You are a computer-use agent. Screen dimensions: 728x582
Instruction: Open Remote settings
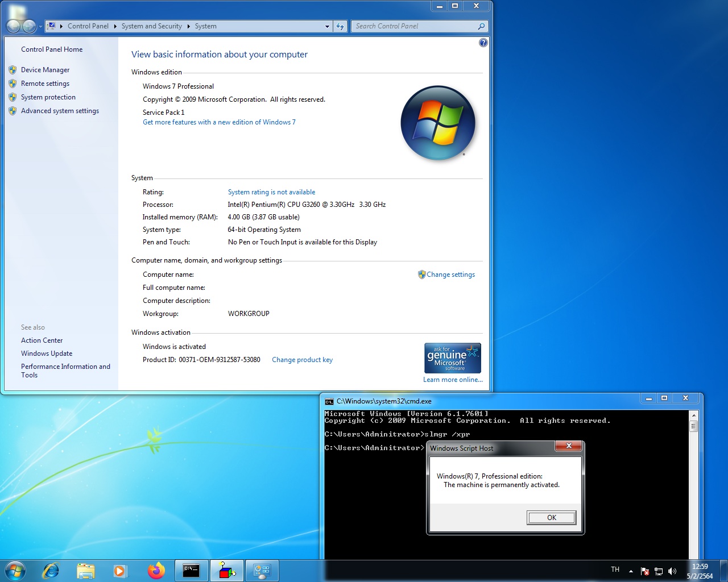(x=45, y=84)
